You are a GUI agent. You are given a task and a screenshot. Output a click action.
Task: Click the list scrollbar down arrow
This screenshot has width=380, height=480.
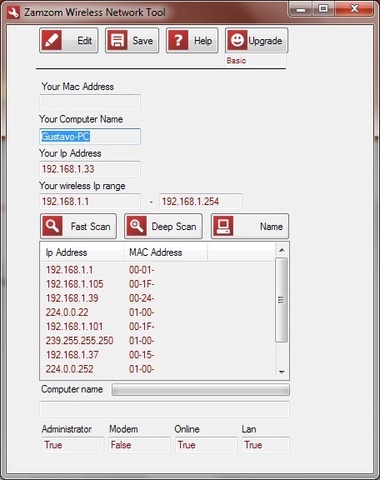pos(282,372)
